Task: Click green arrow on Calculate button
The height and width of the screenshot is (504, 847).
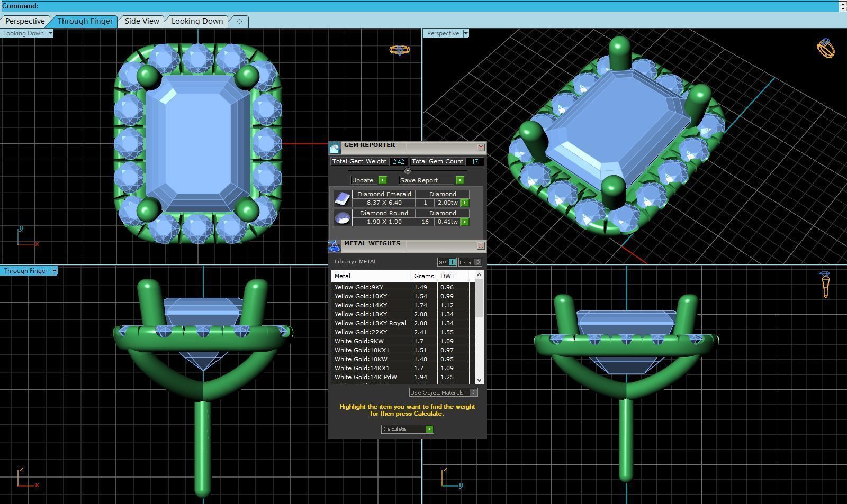Action: pyautogui.click(x=430, y=429)
